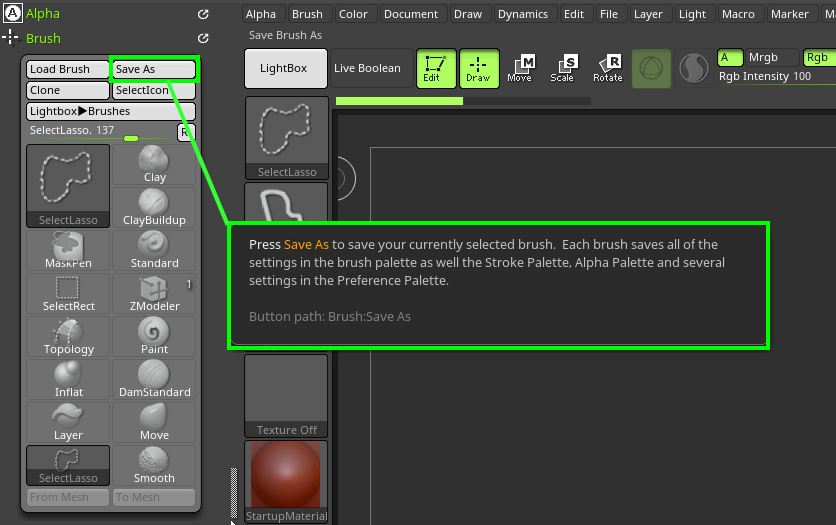Toggle the A alpha channel button
Viewport: 836px width, 525px height.
point(730,58)
